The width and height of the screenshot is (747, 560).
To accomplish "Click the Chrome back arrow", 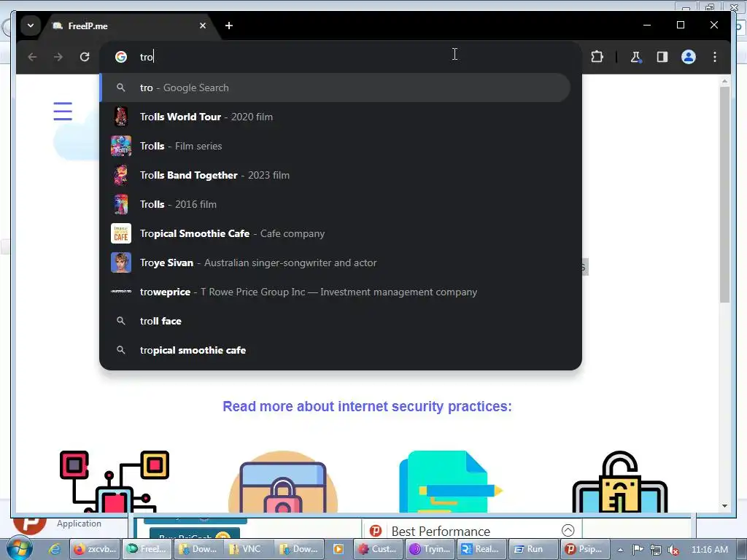I will 32,57.
